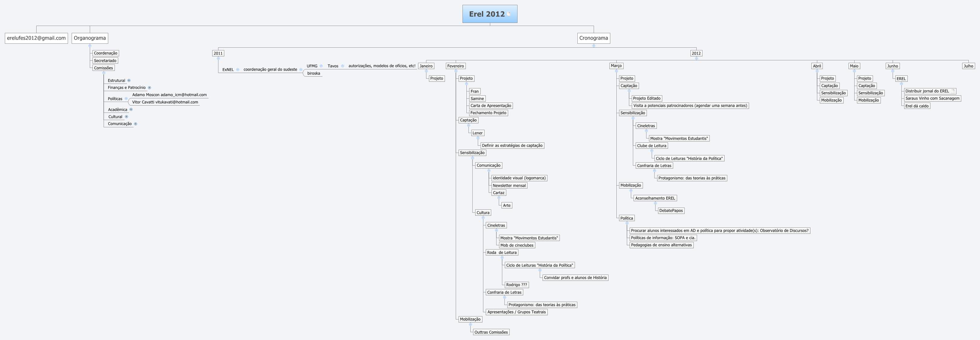The image size is (980, 340).
Task: Select the DebatePapos node under Março
Action: pos(671,211)
